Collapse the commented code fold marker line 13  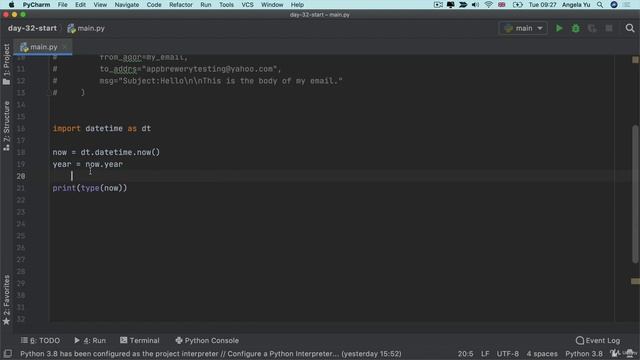[49, 93]
